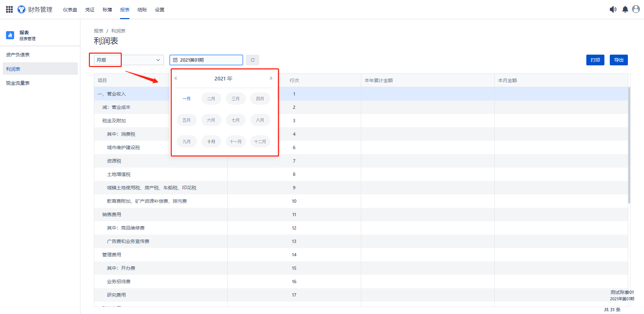This screenshot has width=644, height=314.
Task: Select the 资源税 row
Action: coord(361,161)
